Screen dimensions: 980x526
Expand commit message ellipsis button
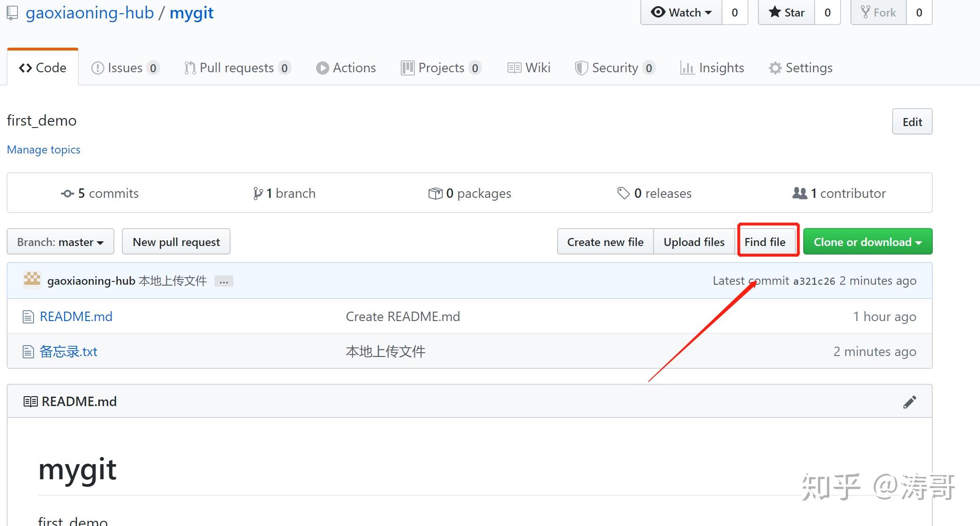224,281
